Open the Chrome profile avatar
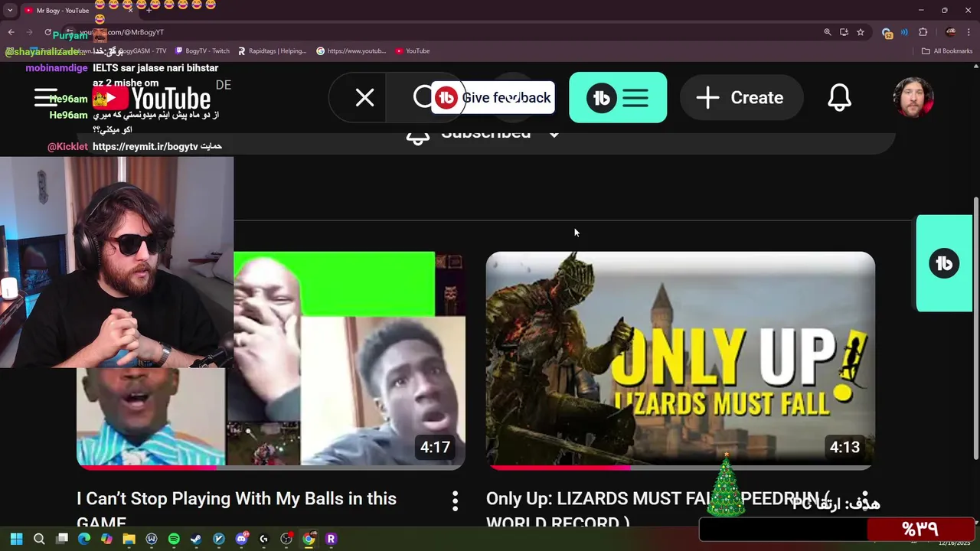 coord(950,32)
